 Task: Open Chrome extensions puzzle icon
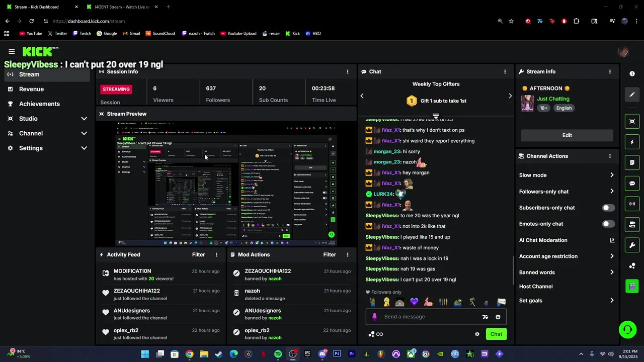(577, 21)
